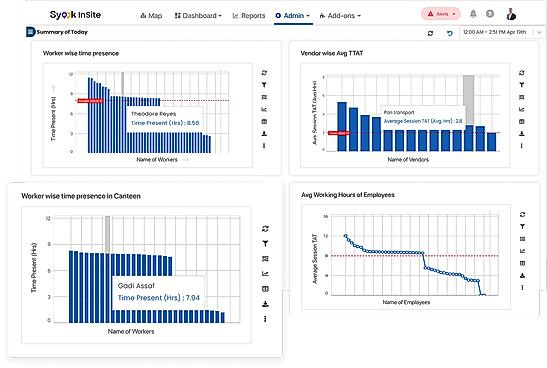Refresh the Worker wise time presence chart

click(264, 73)
